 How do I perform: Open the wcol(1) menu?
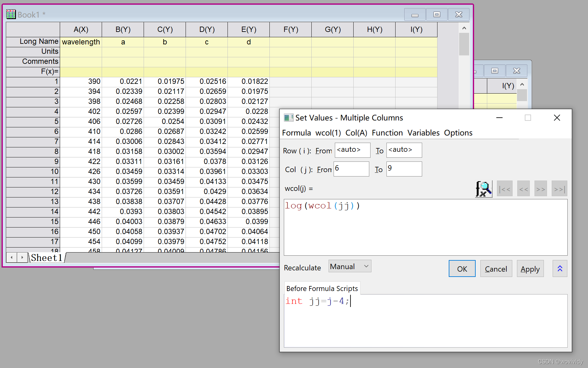[x=328, y=133]
